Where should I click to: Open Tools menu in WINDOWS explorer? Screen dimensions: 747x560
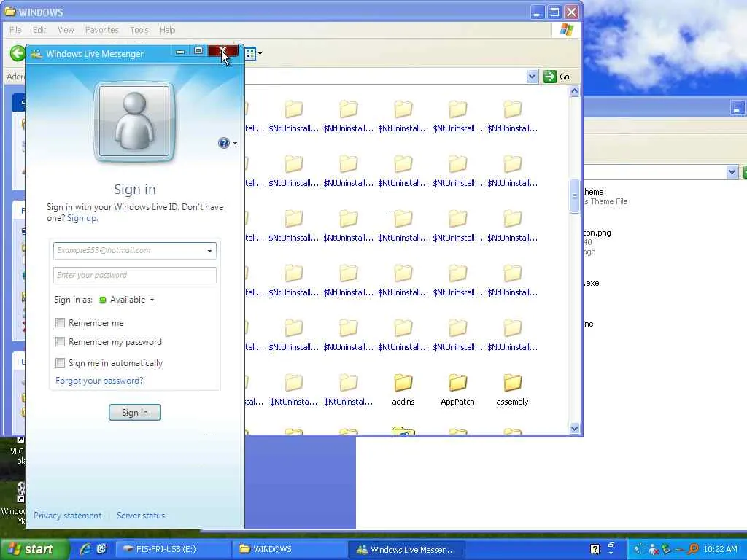(139, 30)
